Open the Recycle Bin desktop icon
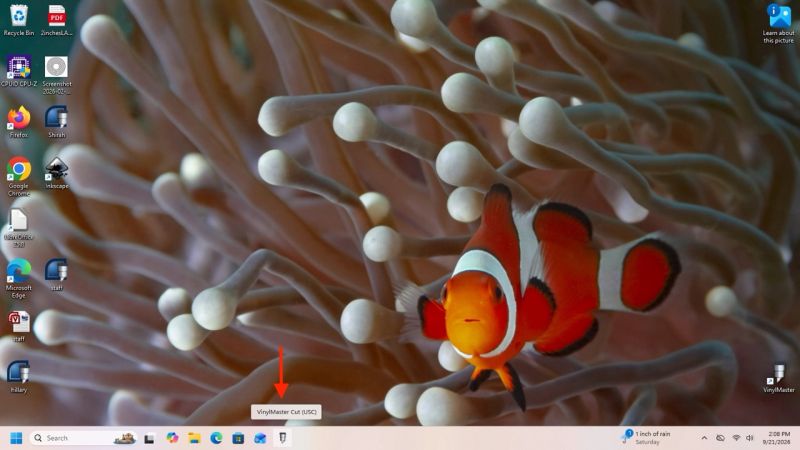The width and height of the screenshot is (800, 450). tap(19, 20)
